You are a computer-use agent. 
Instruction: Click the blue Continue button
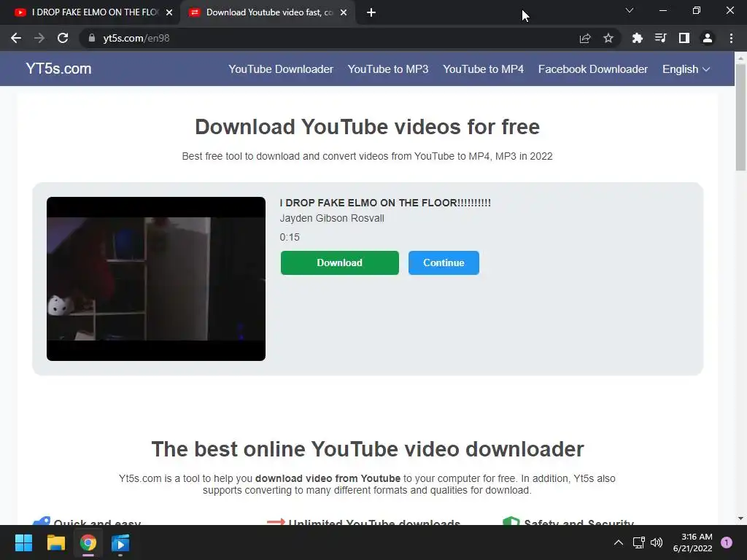pyautogui.click(x=444, y=262)
